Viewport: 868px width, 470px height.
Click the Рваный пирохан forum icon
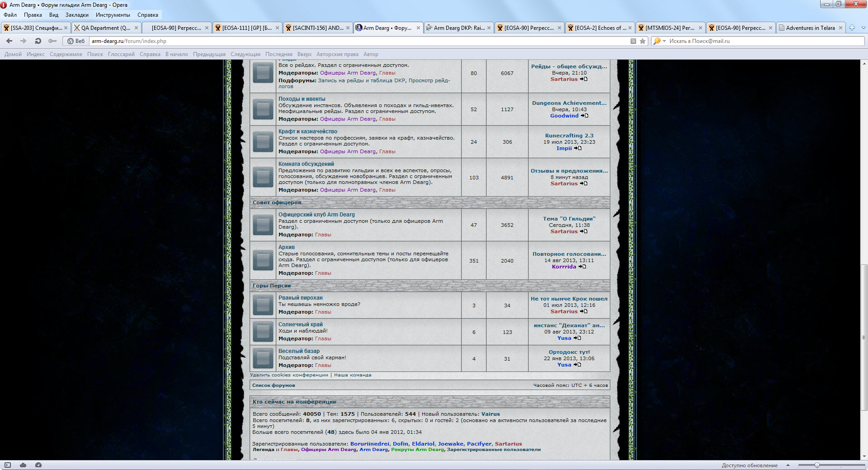(263, 305)
